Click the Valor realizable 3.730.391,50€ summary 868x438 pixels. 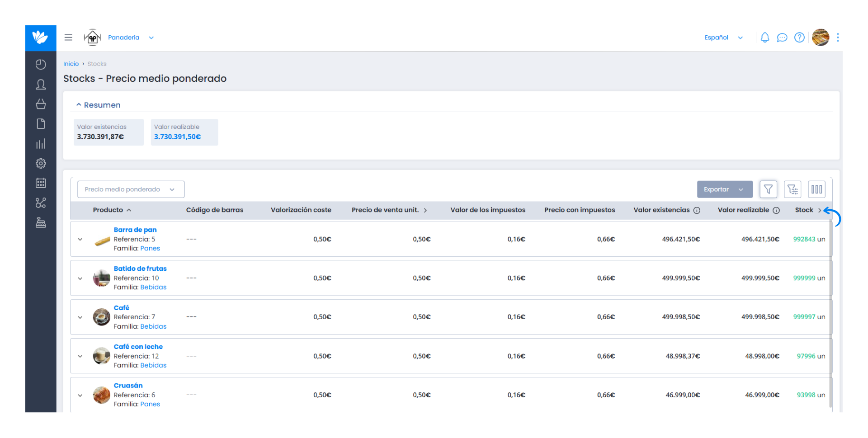pos(184,132)
